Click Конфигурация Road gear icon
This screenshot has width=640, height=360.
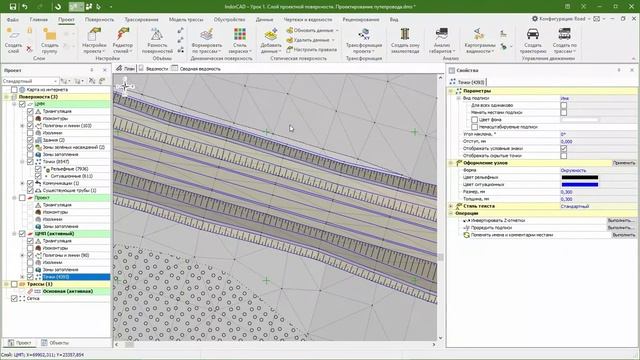coord(535,19)
